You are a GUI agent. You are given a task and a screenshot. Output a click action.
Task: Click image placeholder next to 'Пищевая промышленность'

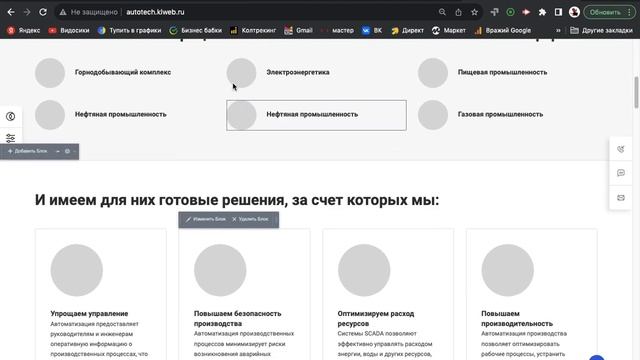tap(433, 73)
